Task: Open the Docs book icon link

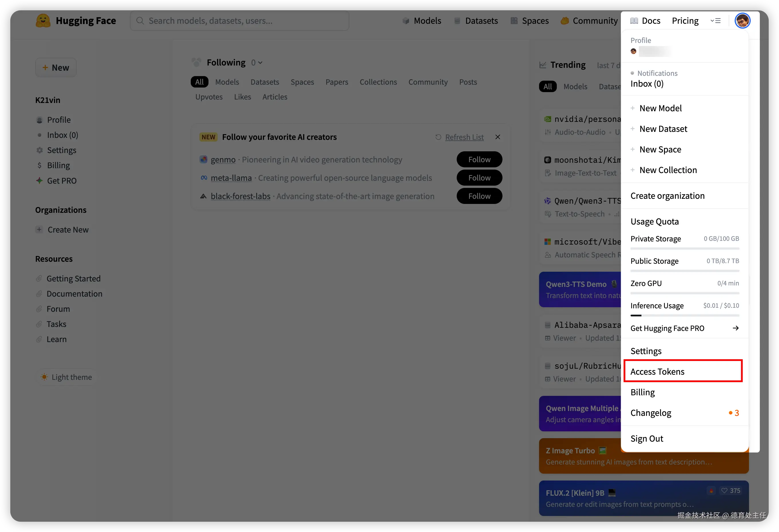Action: click(x=634, y=21)
